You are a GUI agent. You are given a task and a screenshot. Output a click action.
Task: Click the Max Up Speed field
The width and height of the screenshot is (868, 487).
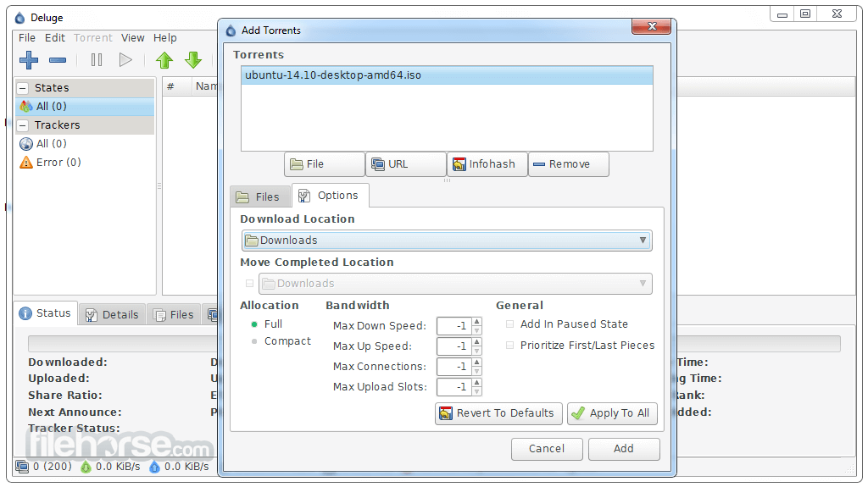pos(453,346)
